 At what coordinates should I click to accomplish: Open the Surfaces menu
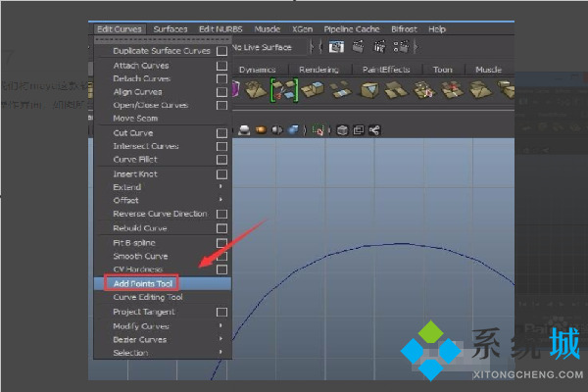click(170, 28)
